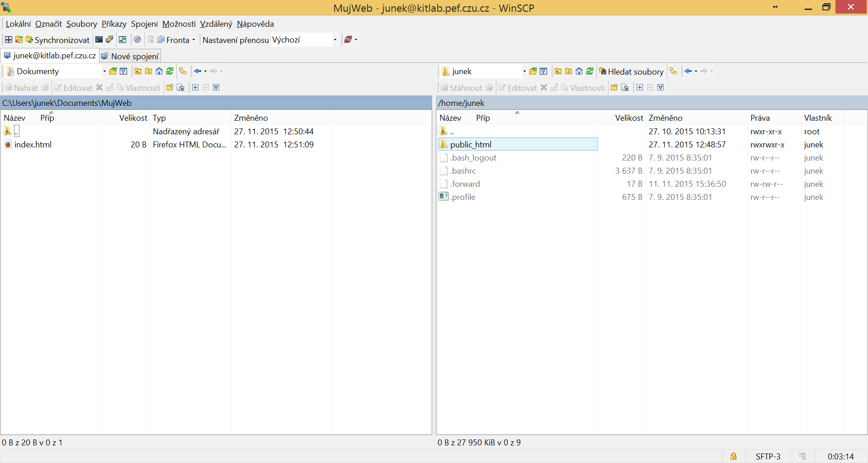The image size is (868, 463).
Task: Open the Výchozí transfer settings dropdown
Action: click(335, 40)
